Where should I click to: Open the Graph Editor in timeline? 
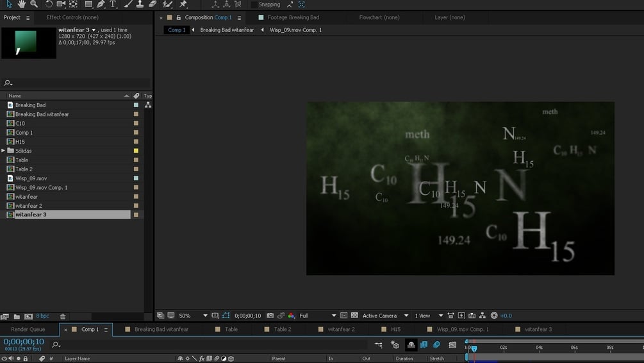[x=452, y=345]
